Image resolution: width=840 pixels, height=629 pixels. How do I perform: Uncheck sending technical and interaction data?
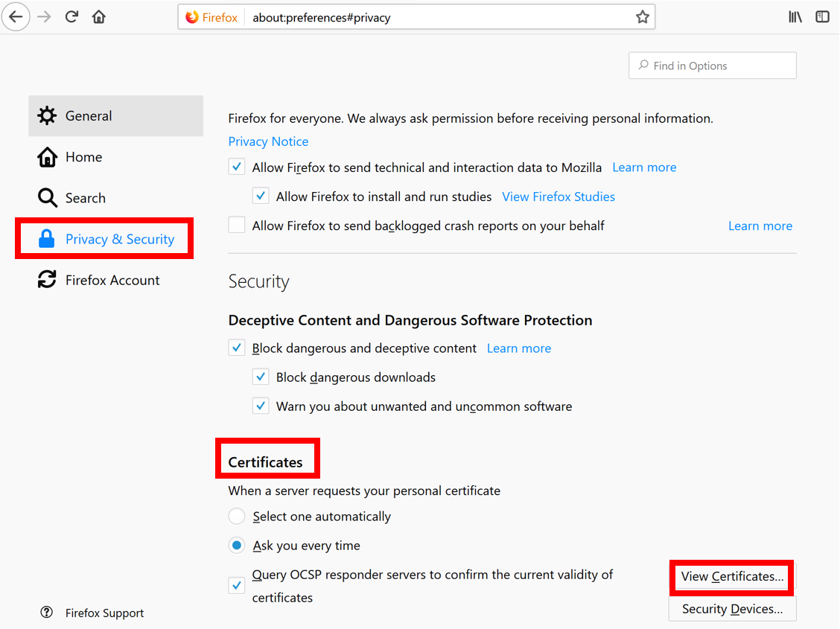237,167
